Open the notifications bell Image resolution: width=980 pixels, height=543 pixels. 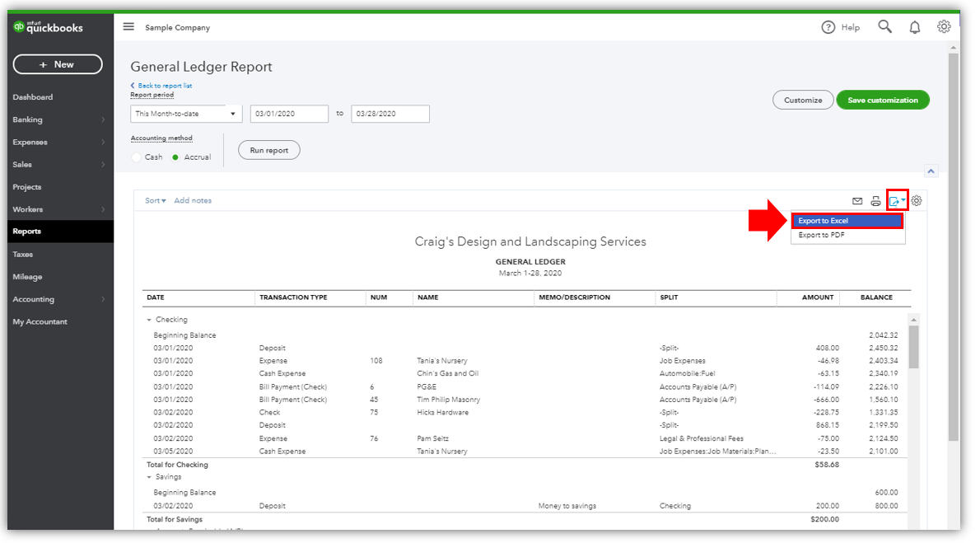pos(915,27)
